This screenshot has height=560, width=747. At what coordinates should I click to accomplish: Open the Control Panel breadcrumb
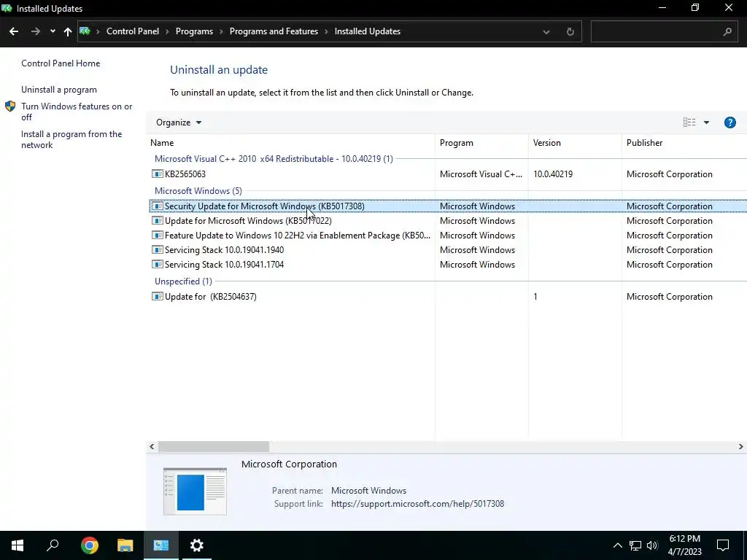(133, 31)
